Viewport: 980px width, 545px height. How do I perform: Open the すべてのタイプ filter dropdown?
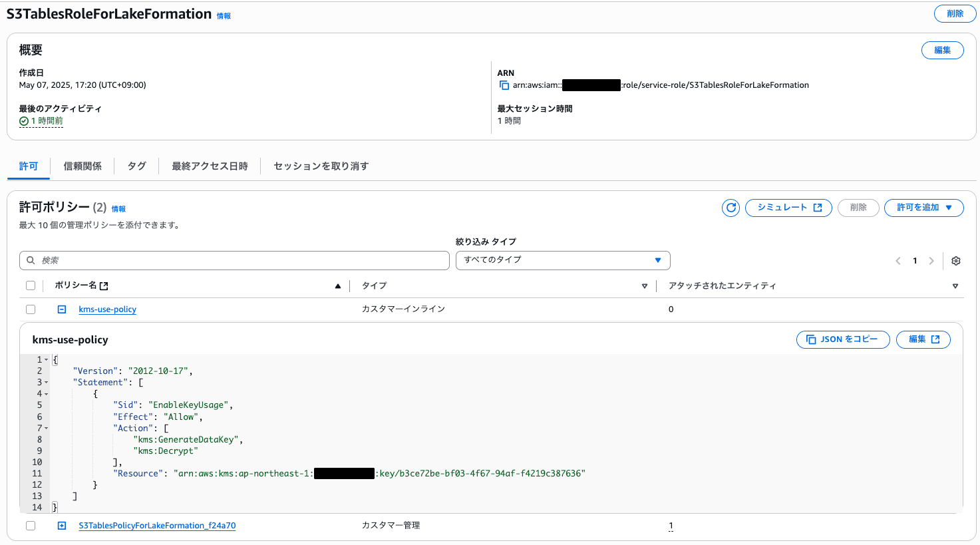(563, 260)
